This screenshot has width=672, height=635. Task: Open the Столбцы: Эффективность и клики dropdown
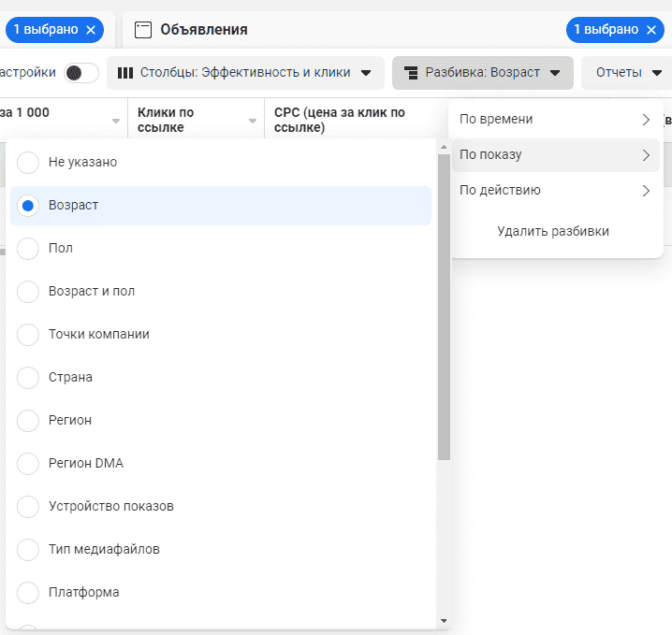[x=244, y=73]
